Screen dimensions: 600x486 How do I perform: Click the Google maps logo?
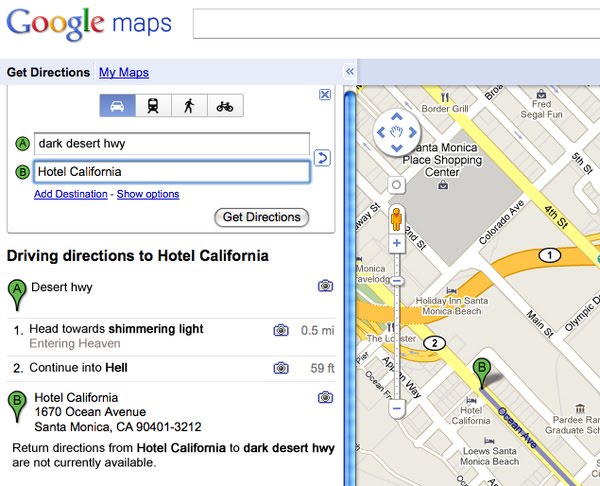[x=89, y=24]
